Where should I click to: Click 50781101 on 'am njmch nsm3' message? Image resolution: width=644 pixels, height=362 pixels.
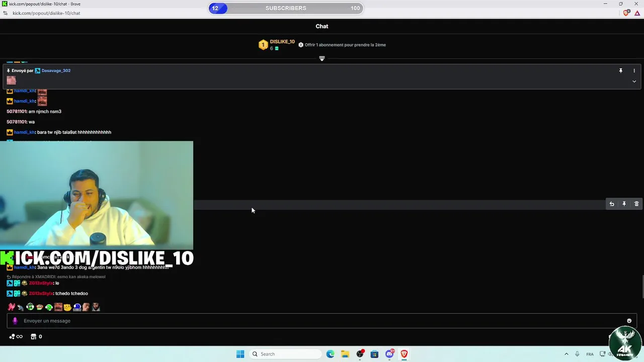pos(17,112)
